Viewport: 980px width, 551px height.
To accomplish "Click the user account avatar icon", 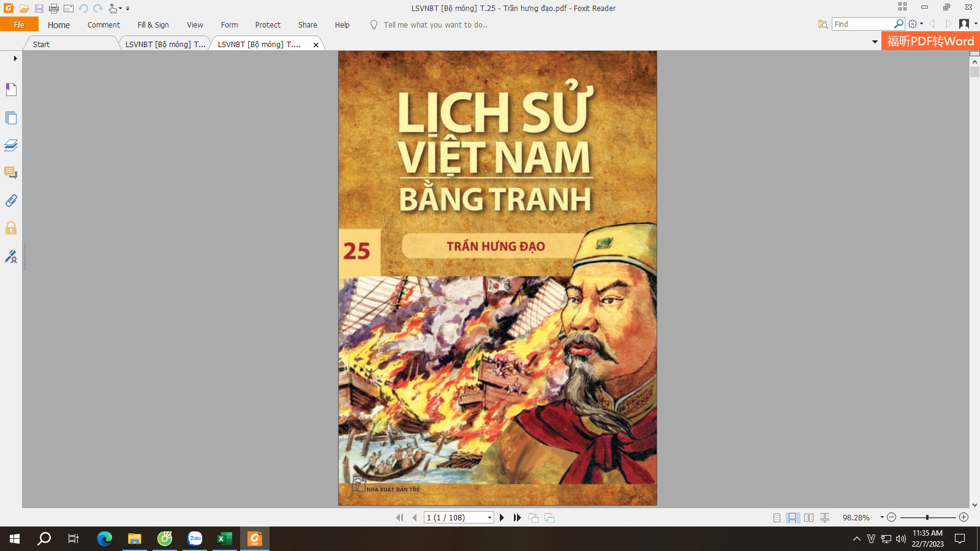I will pyautogui.click(x=964, y=24).
